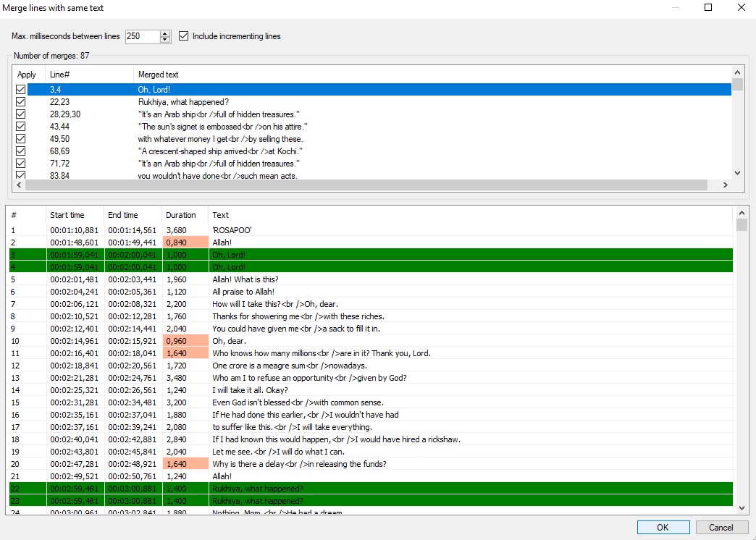Disable merge for line 43,44
Viewport: 756px width, 540px height.
(x=21, y=127)
